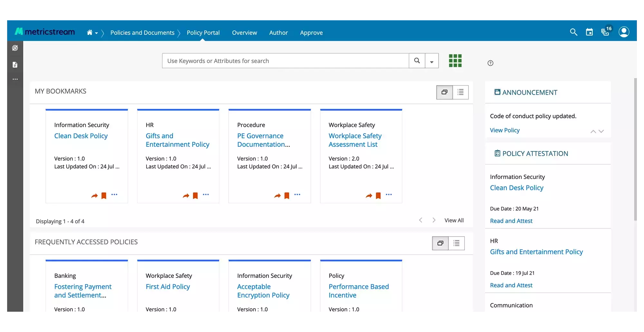644x332 pixels.
Task: Click the Policy Attestation header icon
Action: [497, 153]
